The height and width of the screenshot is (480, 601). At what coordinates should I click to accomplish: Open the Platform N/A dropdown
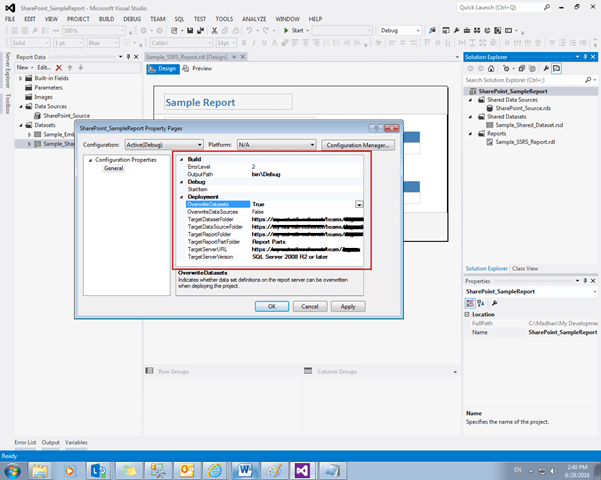click(x=276, y=145)
